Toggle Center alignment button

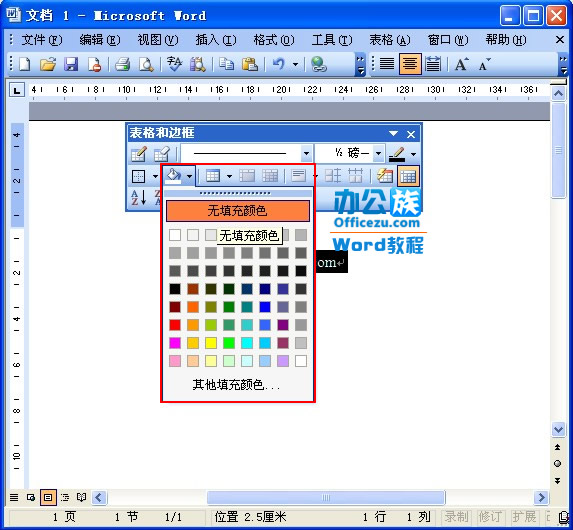[x=410, y=64]
